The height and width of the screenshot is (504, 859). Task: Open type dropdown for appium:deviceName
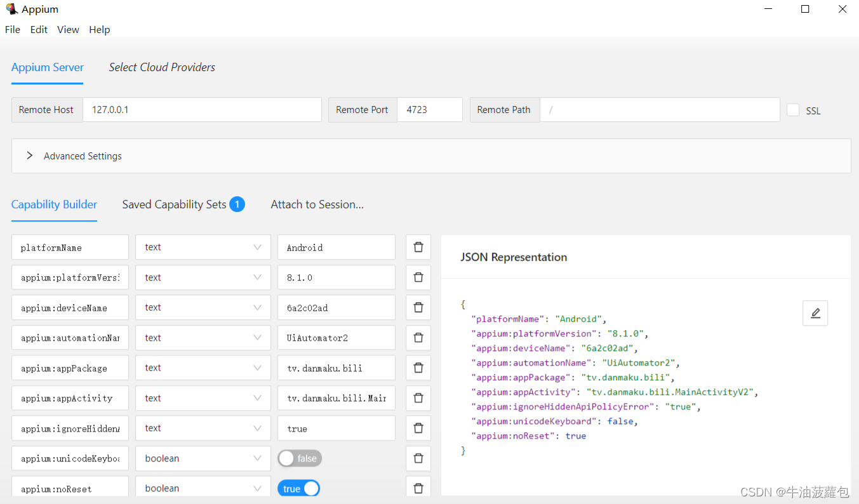click(203, 307)
